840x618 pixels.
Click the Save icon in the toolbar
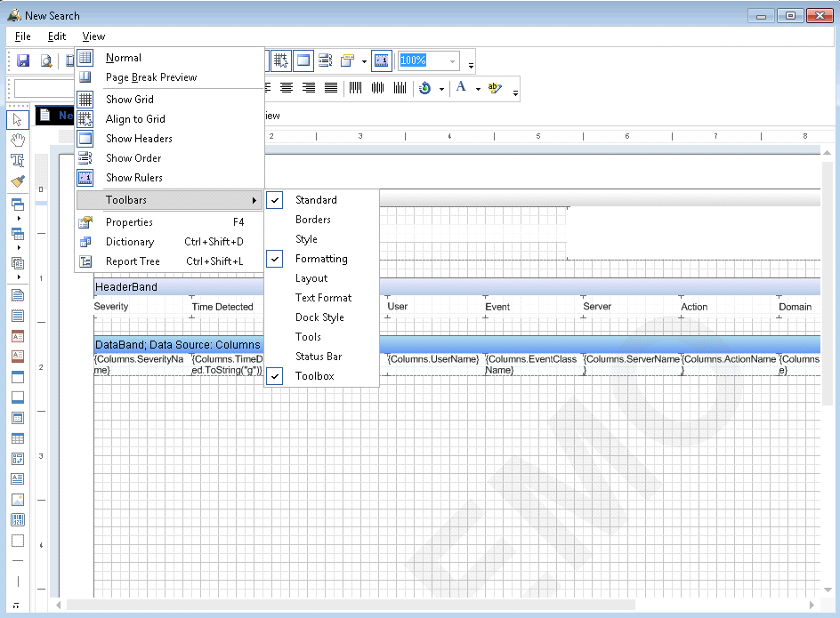(x=23, y=60)
